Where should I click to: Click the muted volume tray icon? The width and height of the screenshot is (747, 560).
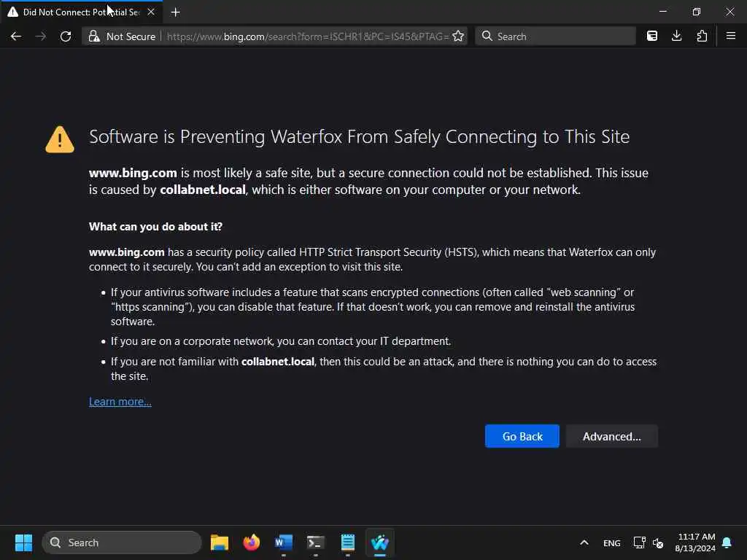point(658,542)
